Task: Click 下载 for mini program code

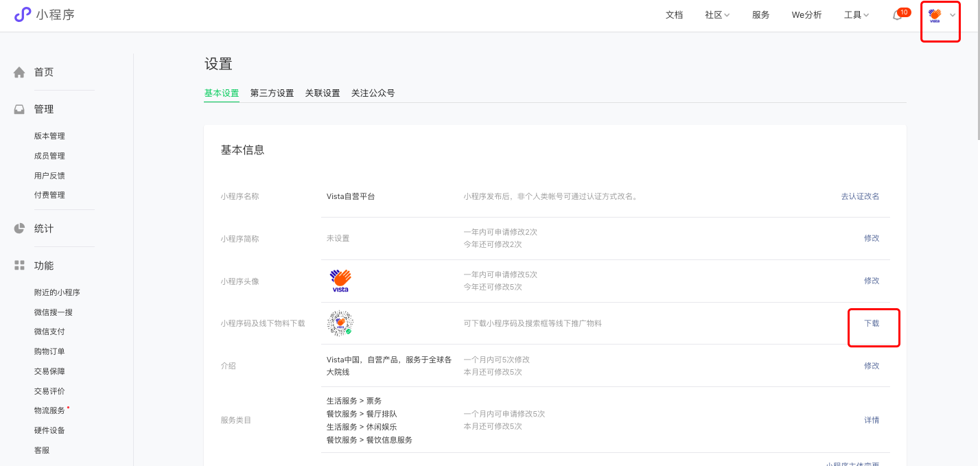Action: point(872,323)
